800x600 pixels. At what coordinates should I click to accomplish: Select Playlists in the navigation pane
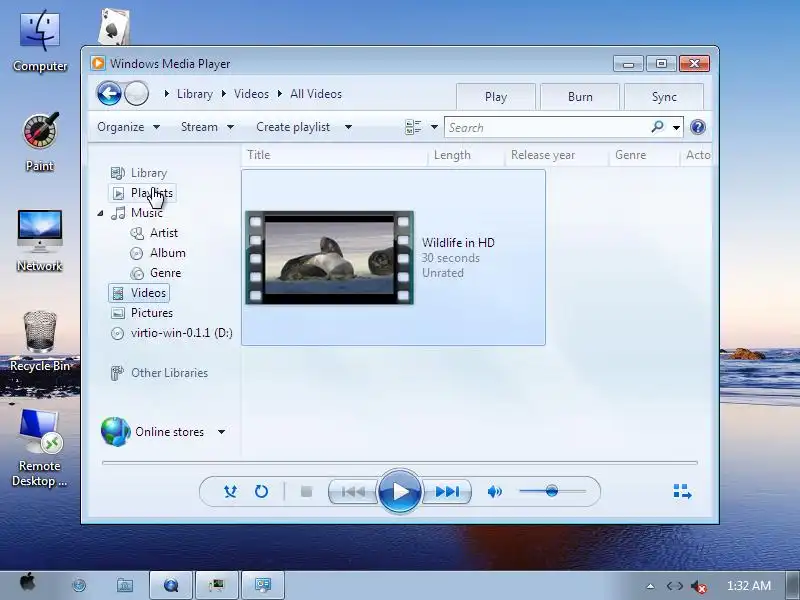pyautogui.click(x=142, y=193)
